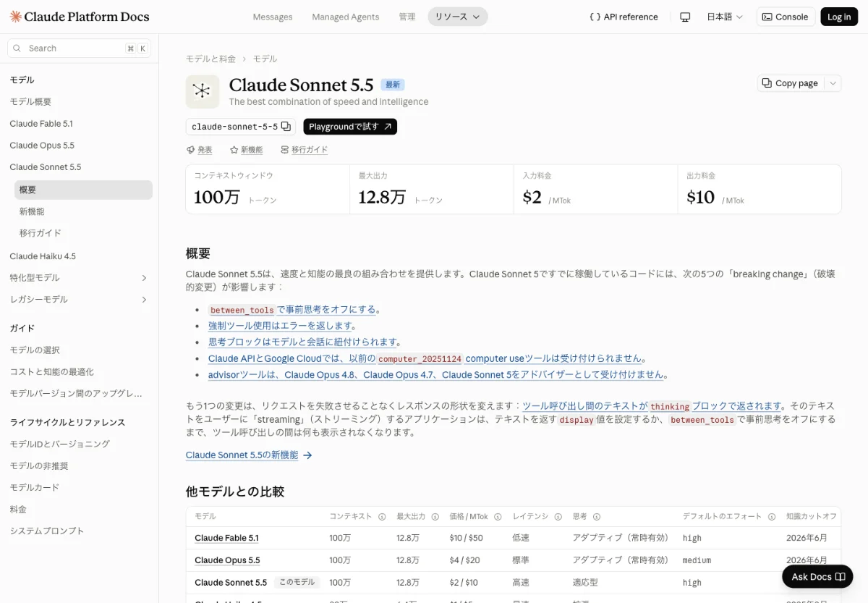The image size is (868, 603).
Task: Click the 最新 badge next to title
Action: (x=393, y=85)
